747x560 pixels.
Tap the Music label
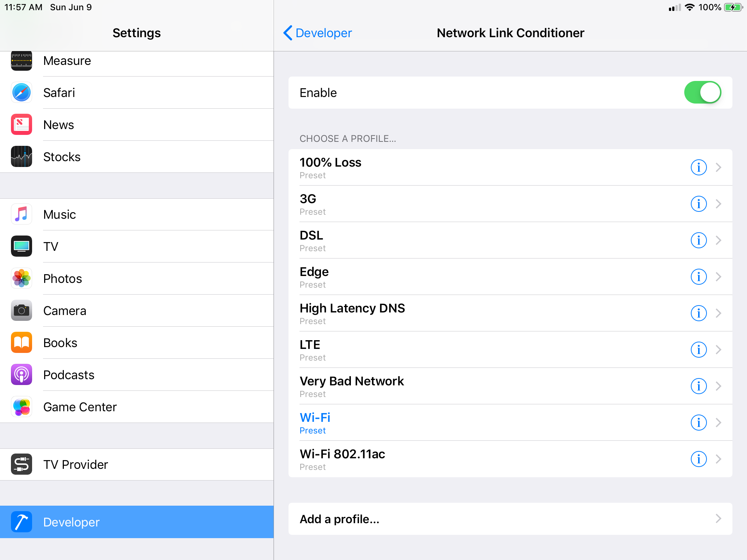point(59,214)
